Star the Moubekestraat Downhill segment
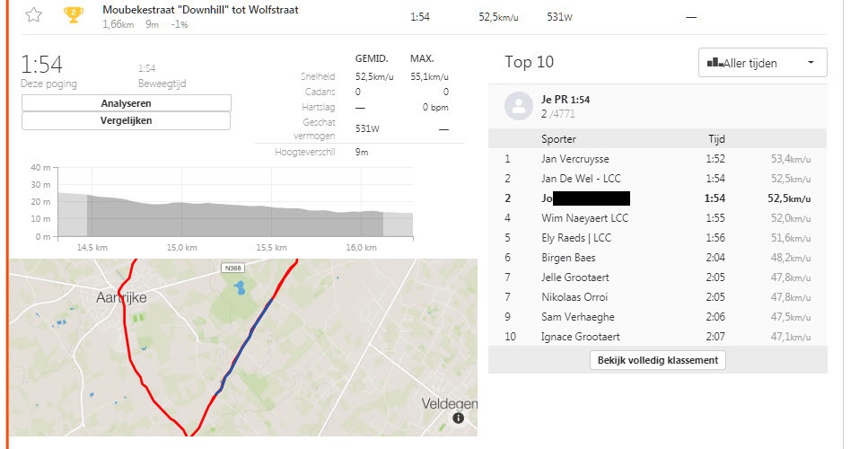This screenshot has width=868, height=449. (x=33, y=14)
